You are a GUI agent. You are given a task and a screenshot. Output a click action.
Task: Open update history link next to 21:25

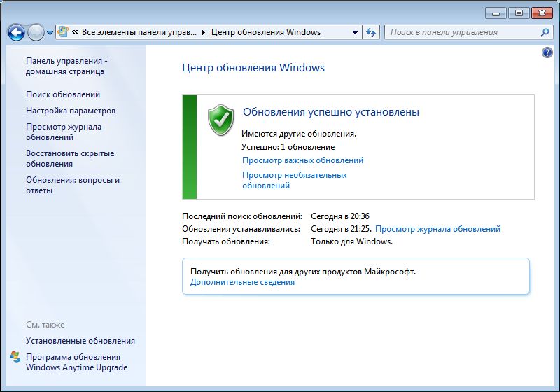[438, 229]
